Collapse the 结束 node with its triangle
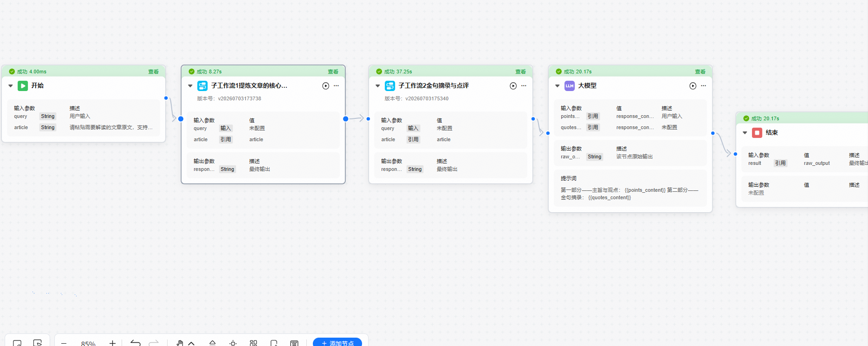Image resolution: width=868 pixels, height=346 pixels. coord(745,133)
